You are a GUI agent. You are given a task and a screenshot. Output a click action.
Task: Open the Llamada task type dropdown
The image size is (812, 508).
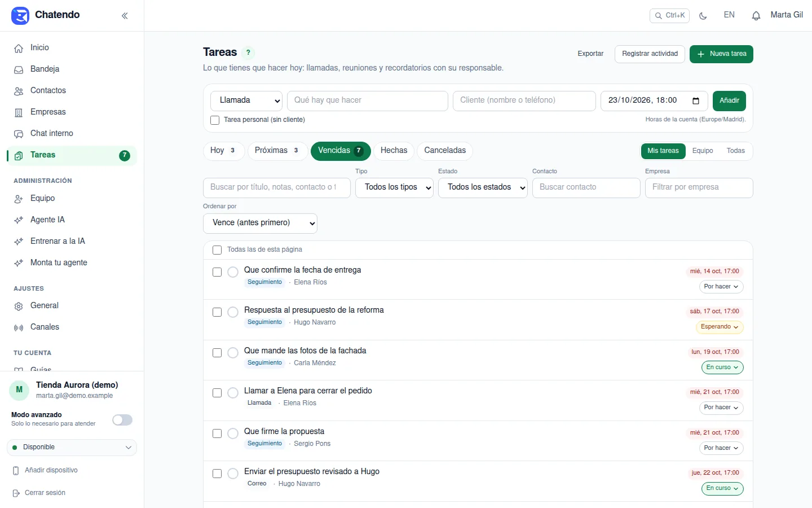tap(246, 100)
